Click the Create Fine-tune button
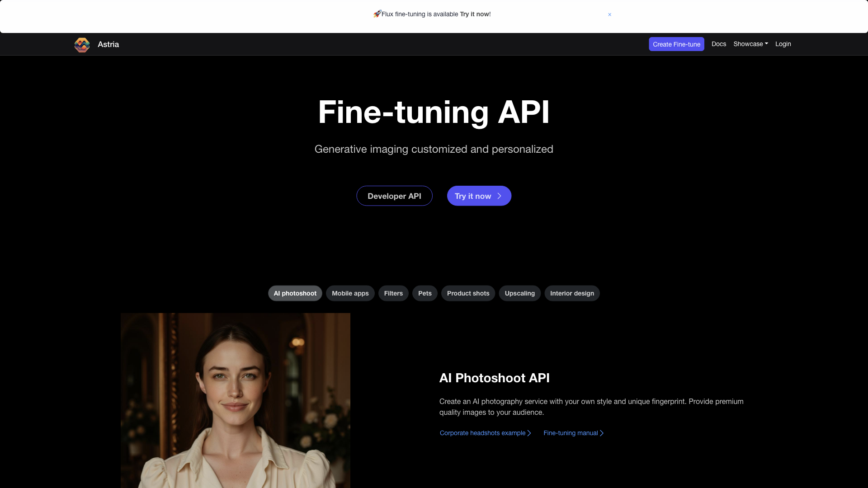Image resolution: width=868 pixels, height=488 pixels. tap(676, 44)
